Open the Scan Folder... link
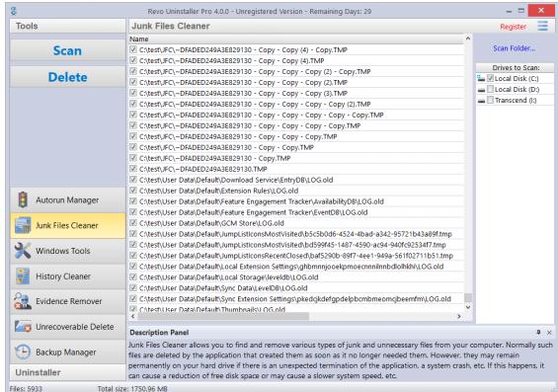Screen dimensions: 558x392 514,48
